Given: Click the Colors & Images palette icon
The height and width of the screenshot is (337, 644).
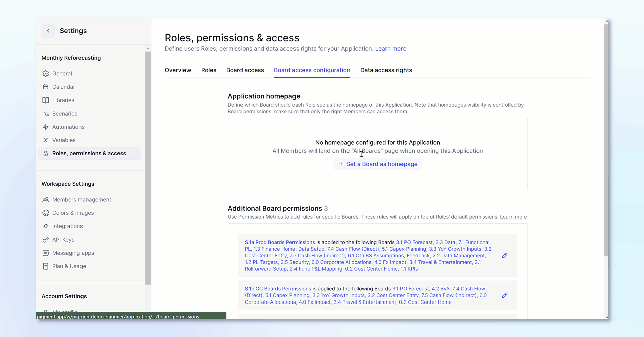Looking at the screenshot, I should [x=46, y=213].
